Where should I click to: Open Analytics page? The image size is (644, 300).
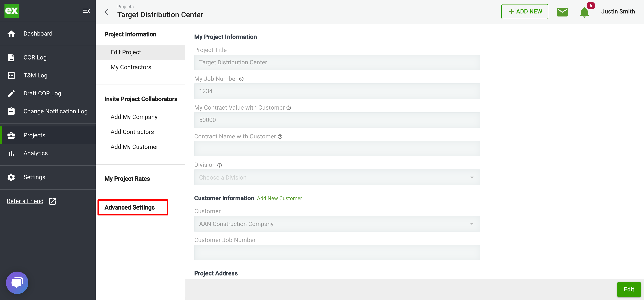click(48, 153)
